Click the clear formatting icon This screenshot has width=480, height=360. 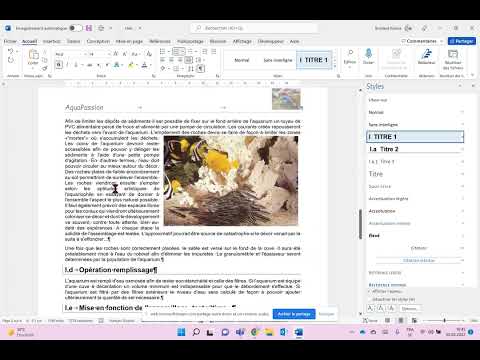point(149,54)
